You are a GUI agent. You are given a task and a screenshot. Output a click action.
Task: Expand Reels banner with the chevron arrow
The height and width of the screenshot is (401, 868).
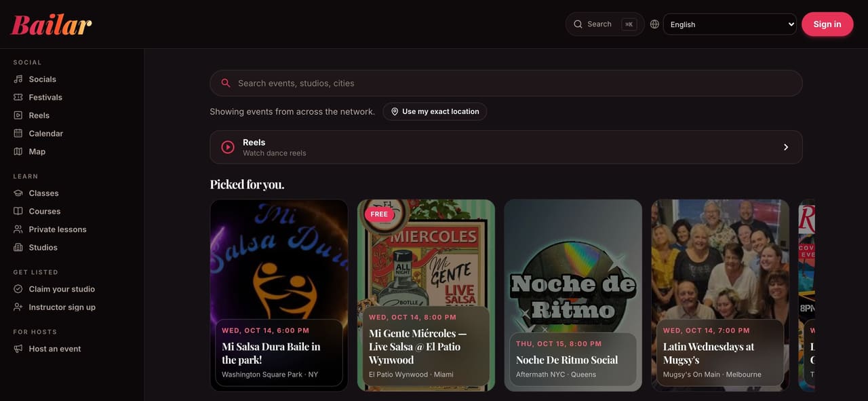coord(786,147)
